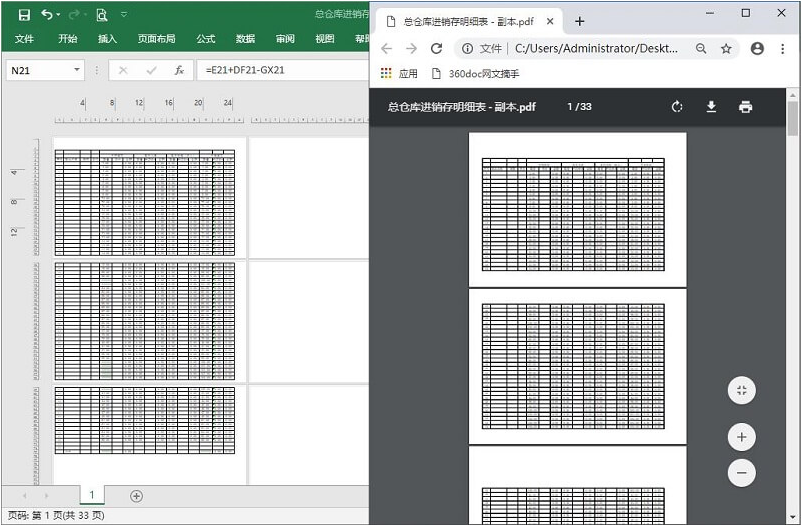This screenshot has height=527, width=803.
Task: Open print preview from quick access toolbar
Action: pyautogui.click(x=102, y=15)
